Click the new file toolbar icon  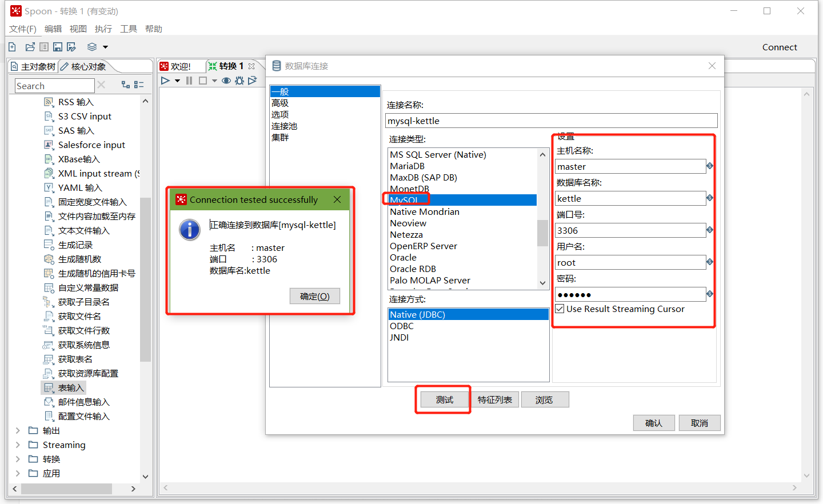pos(12,47)
